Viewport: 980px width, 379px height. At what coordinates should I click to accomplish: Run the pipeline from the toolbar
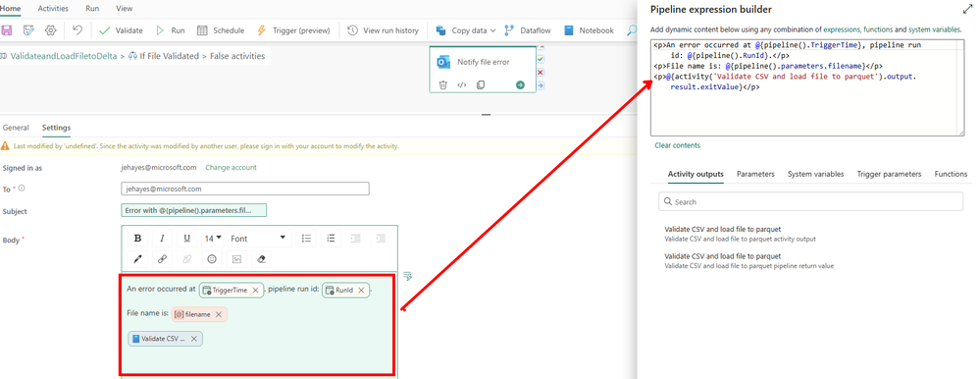[x=170, y=30]
